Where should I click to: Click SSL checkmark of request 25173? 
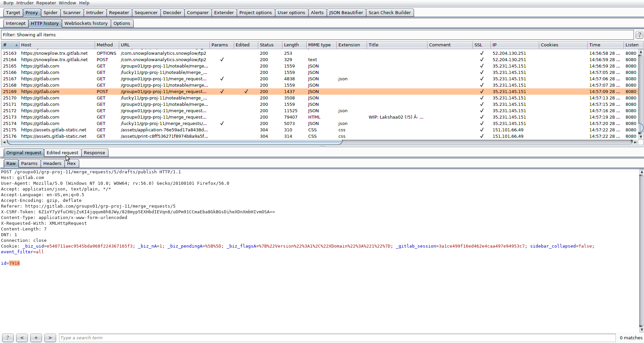[x=481, y=117]
